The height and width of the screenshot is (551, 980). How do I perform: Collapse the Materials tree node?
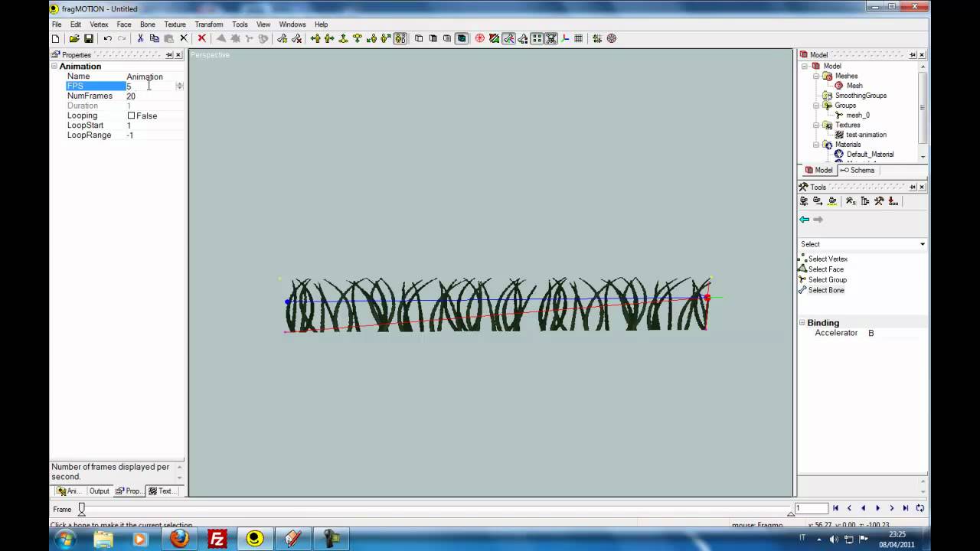coord(816,145)
